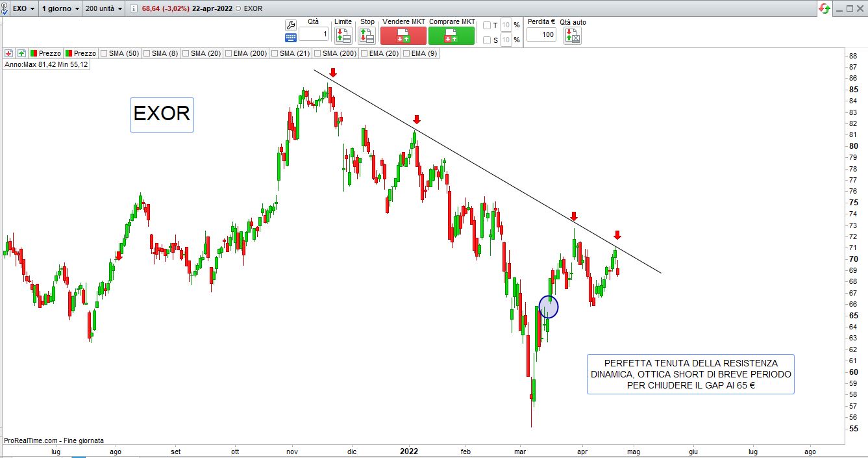Open the info icon beside the price

click(x=133, y=9)
